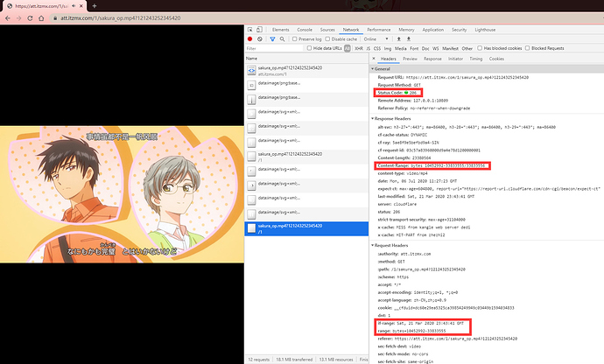Open the Lighthouse panel
Image resolution: width=604 pixels, height=364 pixels.
click(485, 30)
